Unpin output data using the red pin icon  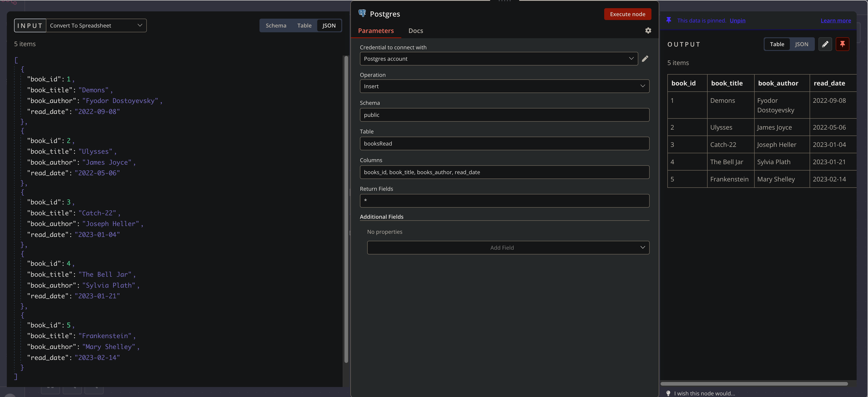(842, 44)
